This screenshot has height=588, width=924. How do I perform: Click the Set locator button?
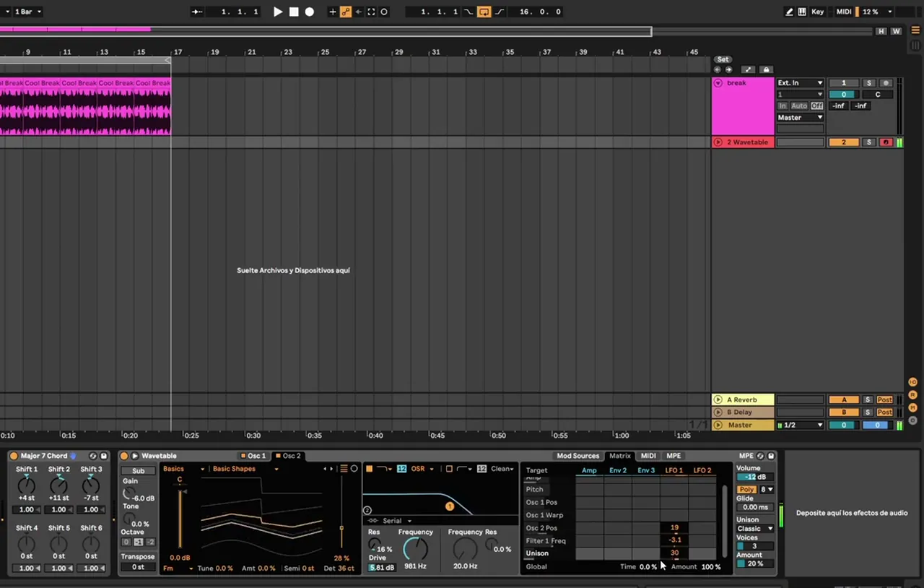click(723, 59)
